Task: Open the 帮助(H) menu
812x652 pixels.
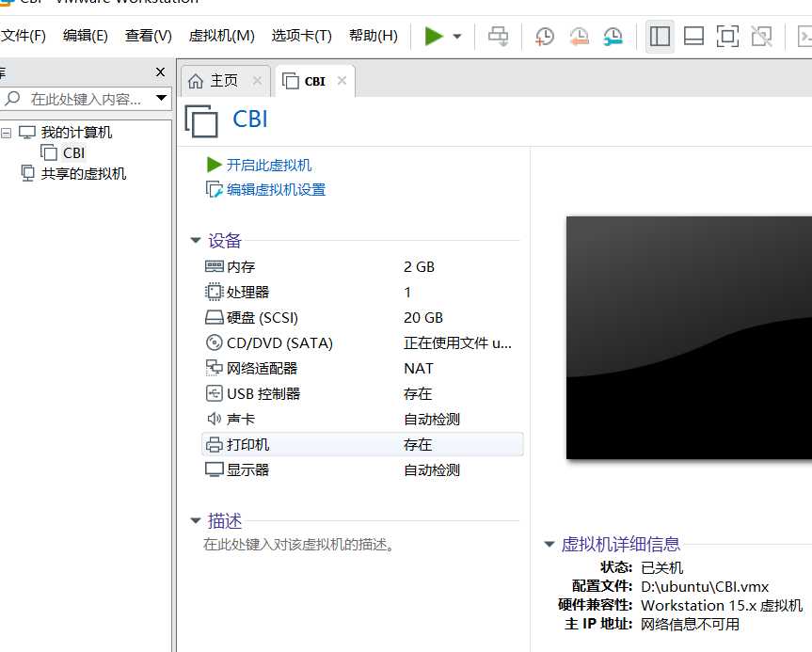Action: point(373,36)
